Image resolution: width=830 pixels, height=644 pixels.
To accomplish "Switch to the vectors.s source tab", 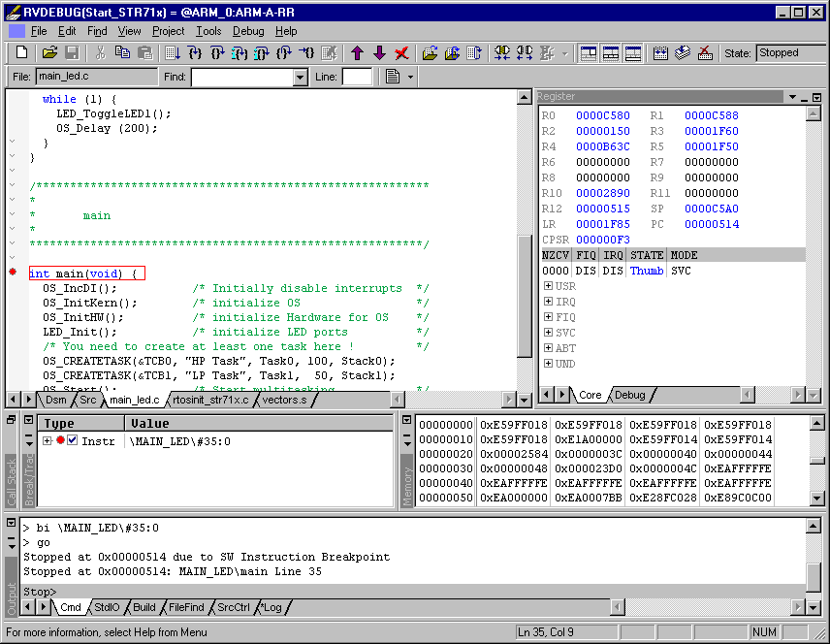I will pos(284,400).
